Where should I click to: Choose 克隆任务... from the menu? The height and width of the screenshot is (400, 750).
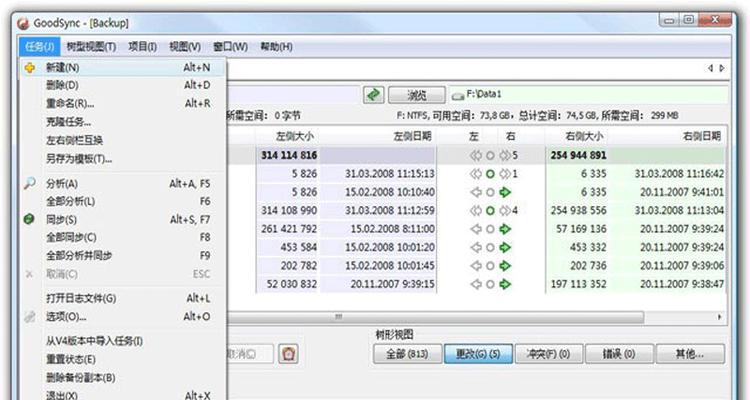123,122
